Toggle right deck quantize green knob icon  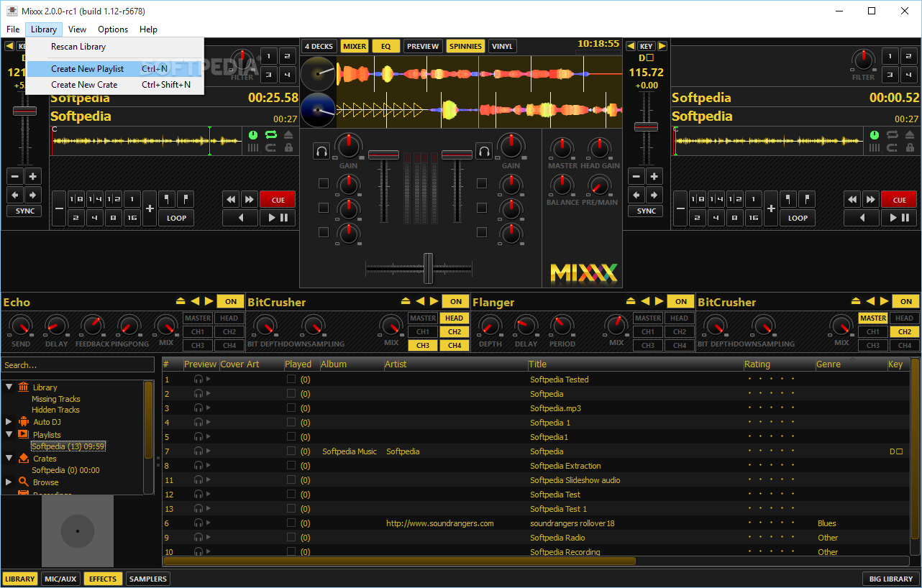874,134
